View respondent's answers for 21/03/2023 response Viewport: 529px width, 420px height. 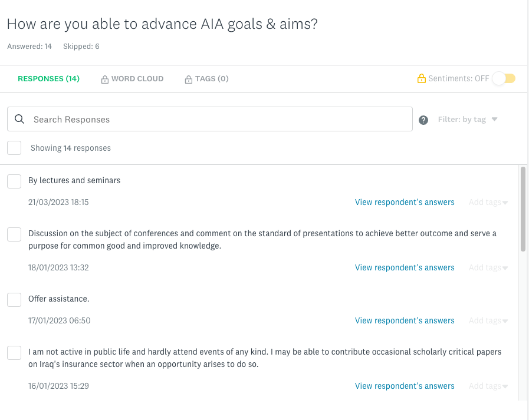coord(405,203)
